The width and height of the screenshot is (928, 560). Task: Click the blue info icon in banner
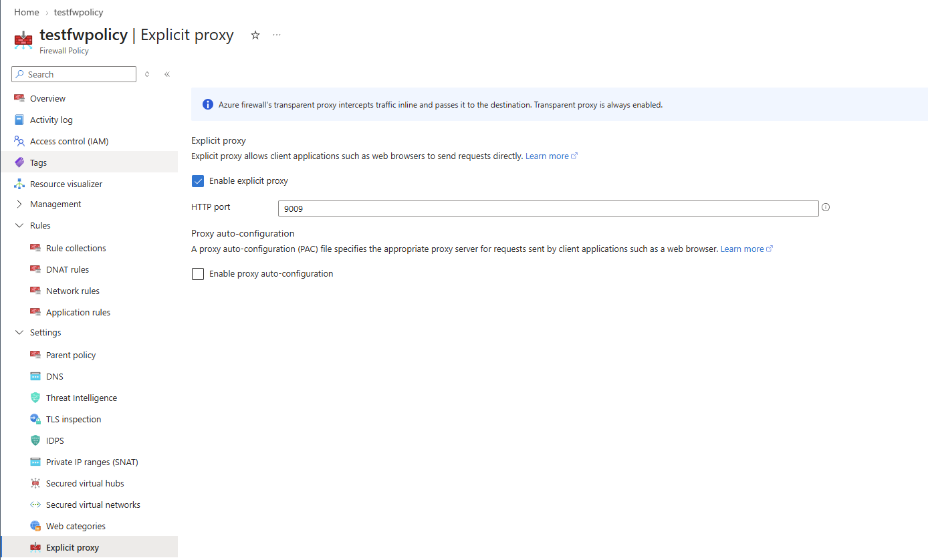pyautogui.click(x=208, y=104)
